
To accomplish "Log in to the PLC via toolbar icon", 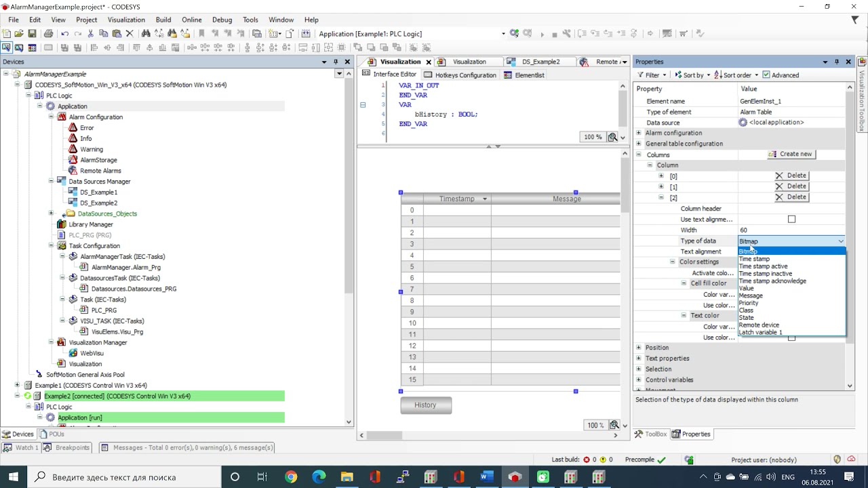I will tap(515, 33).
